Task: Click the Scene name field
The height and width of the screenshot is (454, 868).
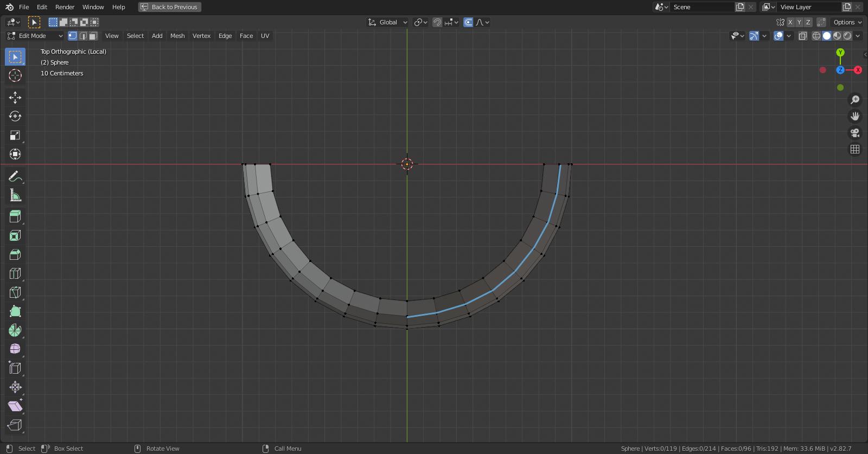Action: click(x=703, y=7)
